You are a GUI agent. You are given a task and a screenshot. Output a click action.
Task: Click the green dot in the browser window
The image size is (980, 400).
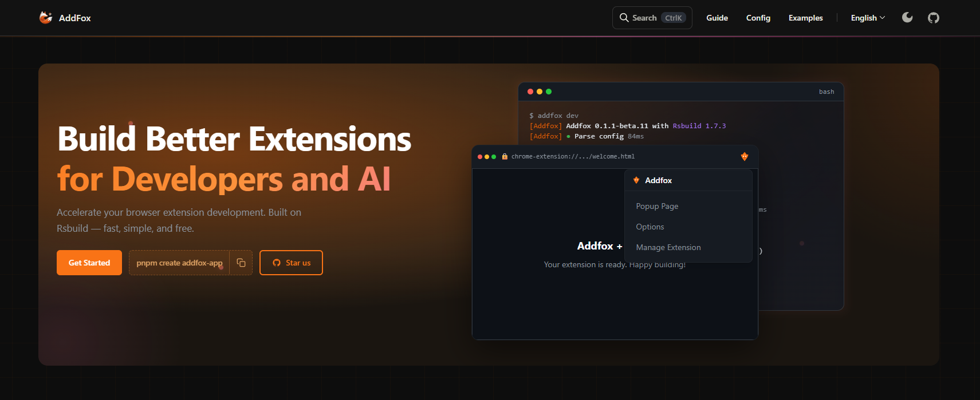[x=494, y=157]
